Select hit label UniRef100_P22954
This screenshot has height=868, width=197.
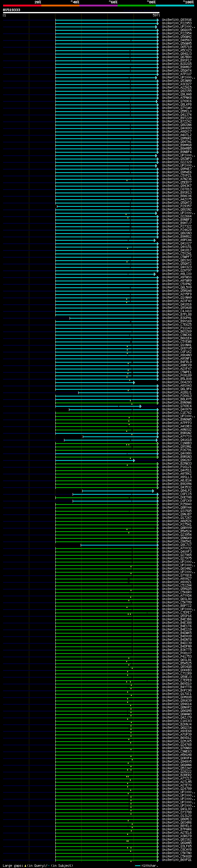(176, 33)
